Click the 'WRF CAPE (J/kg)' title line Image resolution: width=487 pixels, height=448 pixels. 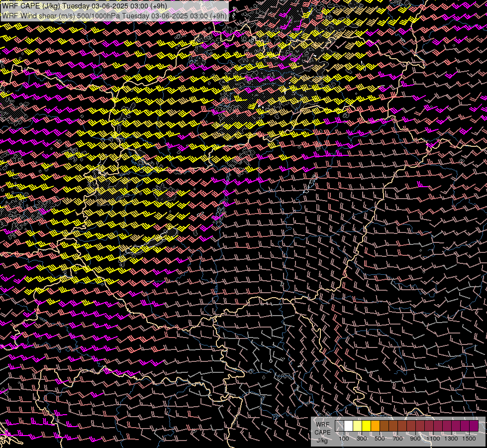[x=84, y=6]
